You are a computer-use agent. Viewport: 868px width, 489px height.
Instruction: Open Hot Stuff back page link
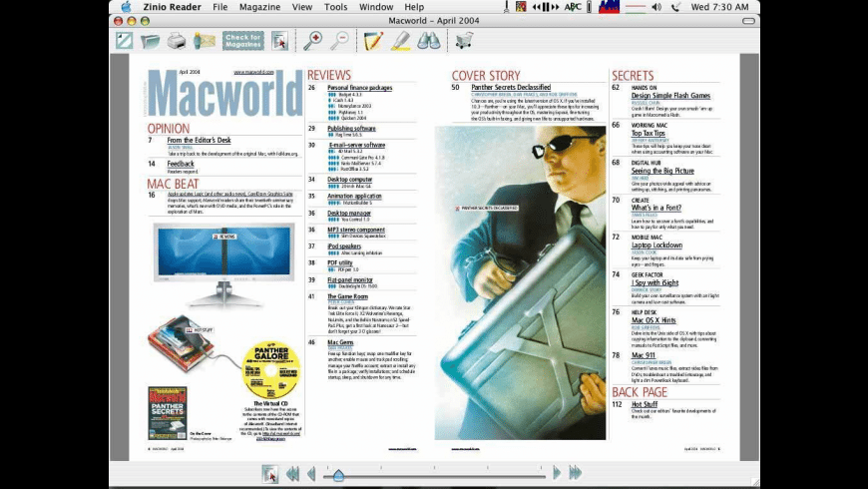coord(645,404)
